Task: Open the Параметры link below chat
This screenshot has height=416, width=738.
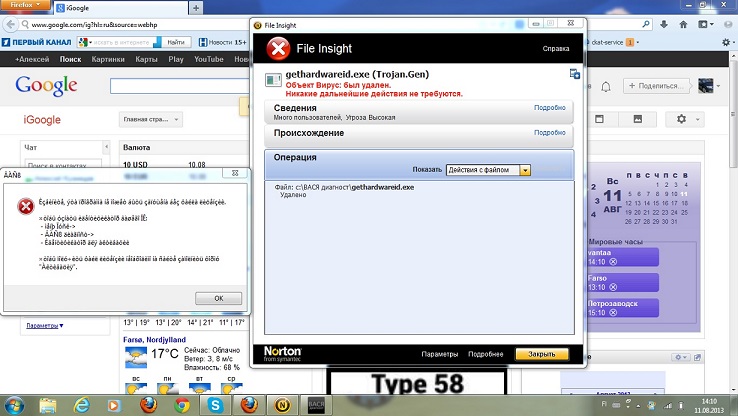Action: [45, 326]
